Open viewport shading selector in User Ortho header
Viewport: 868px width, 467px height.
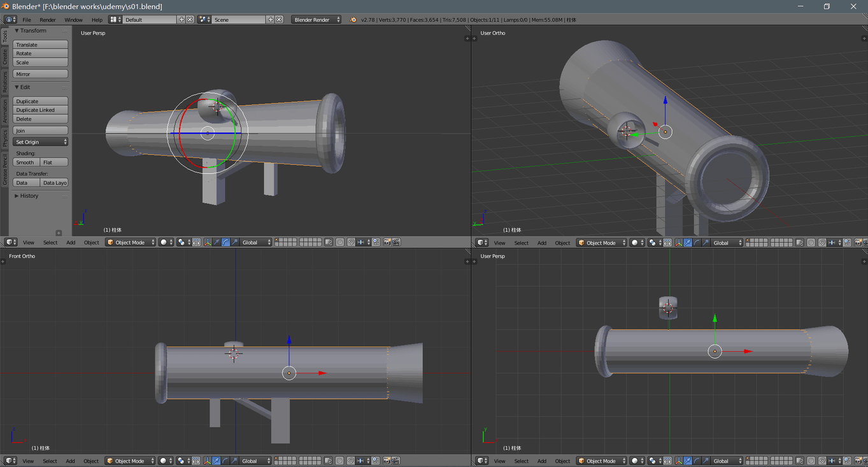tap(637, 243)
